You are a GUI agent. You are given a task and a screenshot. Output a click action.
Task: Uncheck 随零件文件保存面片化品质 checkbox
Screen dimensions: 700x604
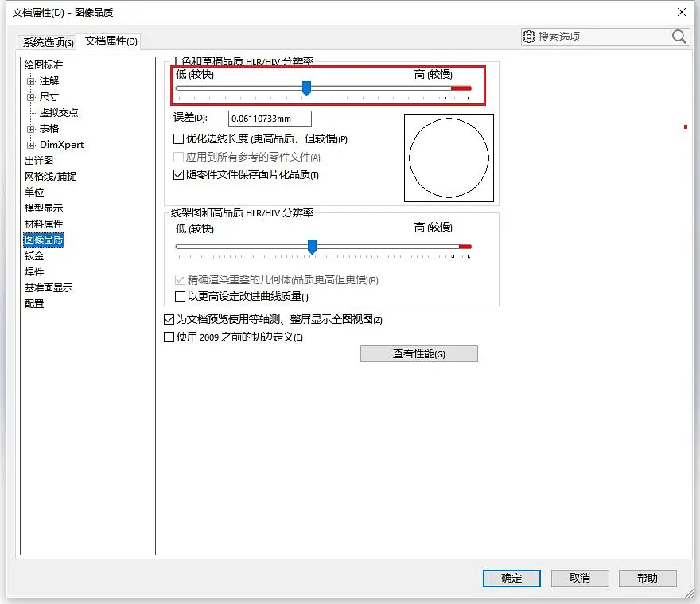178,175
